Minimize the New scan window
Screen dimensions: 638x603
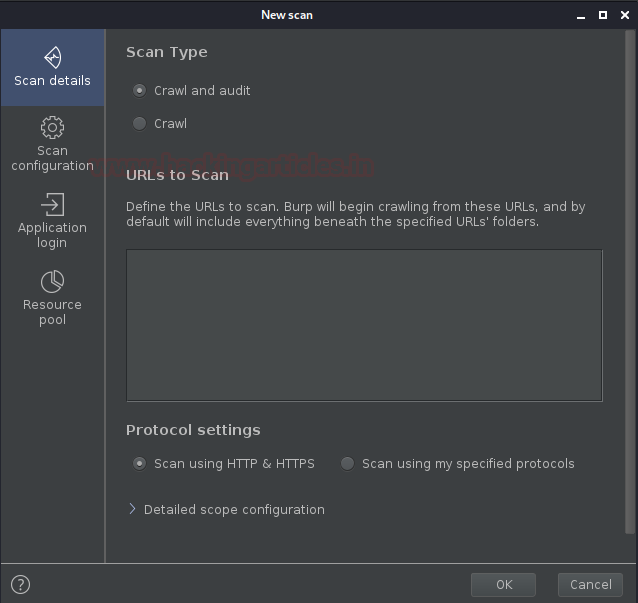pos(580,15)
